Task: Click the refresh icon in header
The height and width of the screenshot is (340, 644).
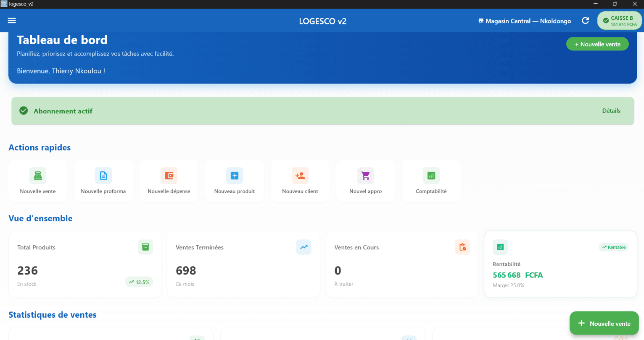Action: tap(585, 21)
